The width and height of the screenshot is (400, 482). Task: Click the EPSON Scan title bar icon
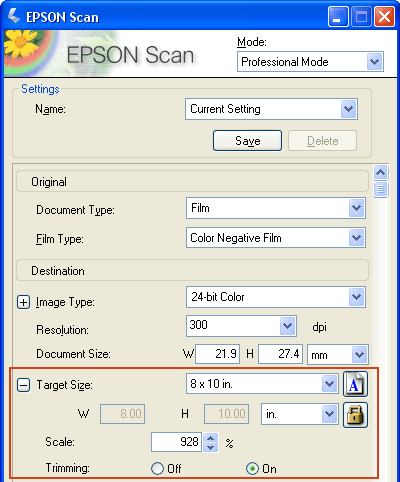point(14,16)
